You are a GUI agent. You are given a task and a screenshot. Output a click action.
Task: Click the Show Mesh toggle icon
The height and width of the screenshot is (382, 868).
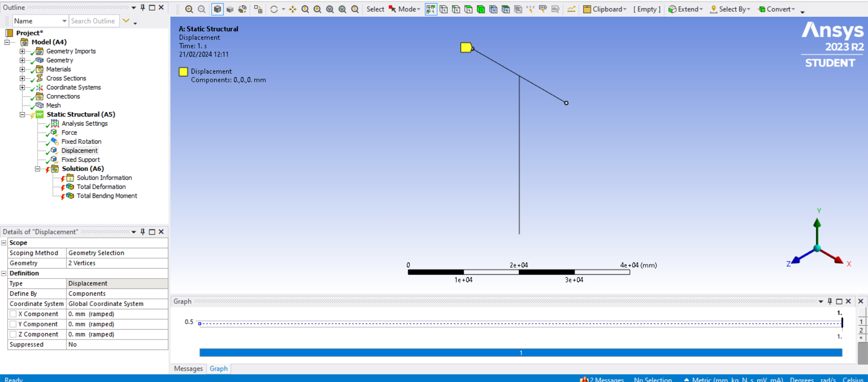[x=258, y=9]
